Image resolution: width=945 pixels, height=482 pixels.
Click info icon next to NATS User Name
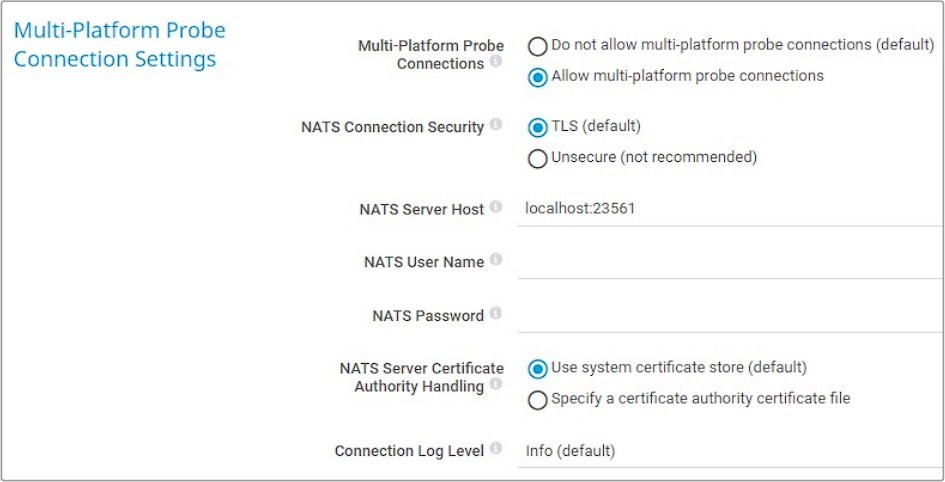497,260
